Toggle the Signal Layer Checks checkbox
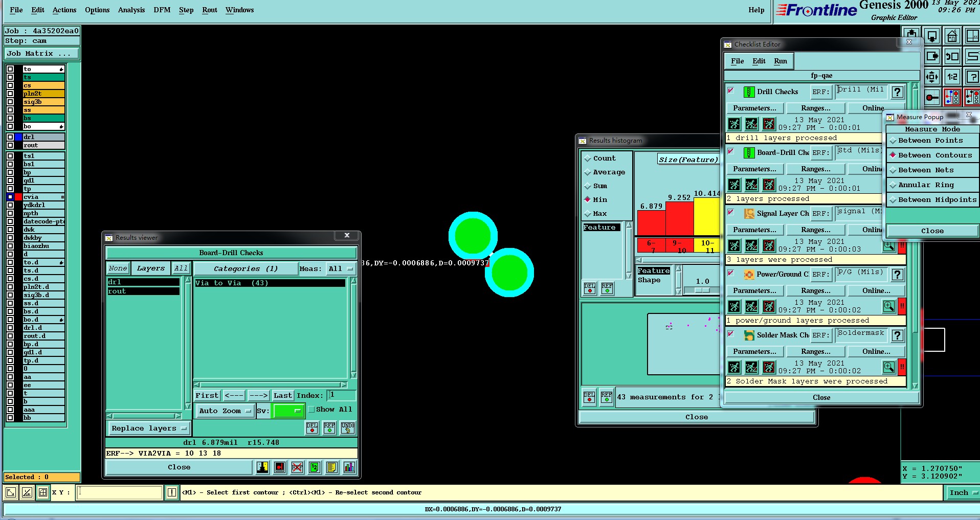 click(730, 212)
